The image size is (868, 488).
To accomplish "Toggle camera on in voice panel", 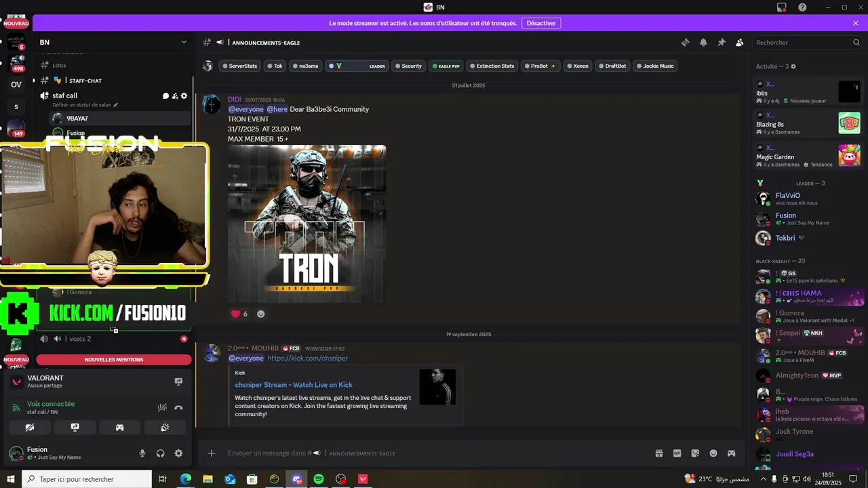I will coord(29,428).
